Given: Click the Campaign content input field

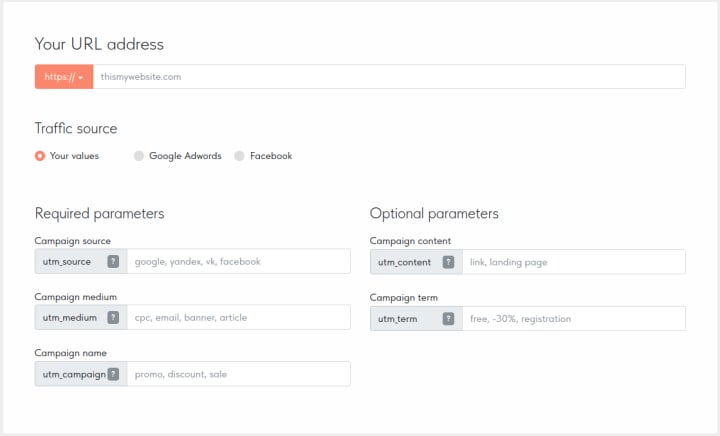Looking at the screenshot, I should (574, 262).
